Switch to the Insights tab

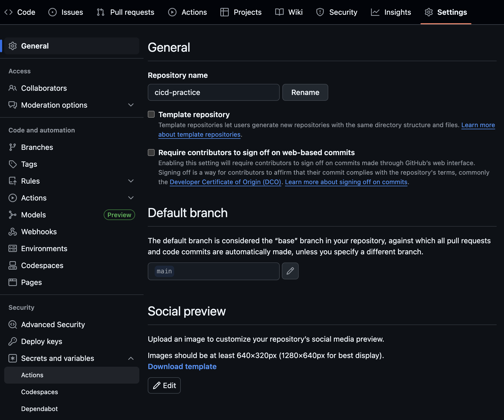(391, 12)
